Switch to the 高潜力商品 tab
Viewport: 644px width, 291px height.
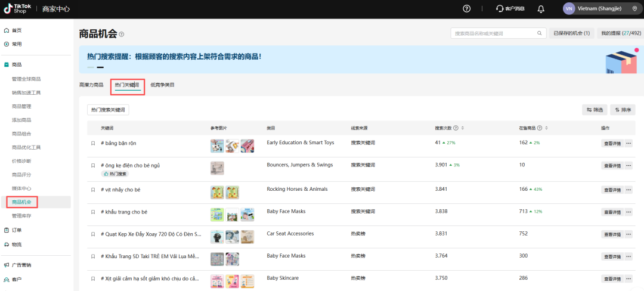pyautogui.click(x=91, y=85)
